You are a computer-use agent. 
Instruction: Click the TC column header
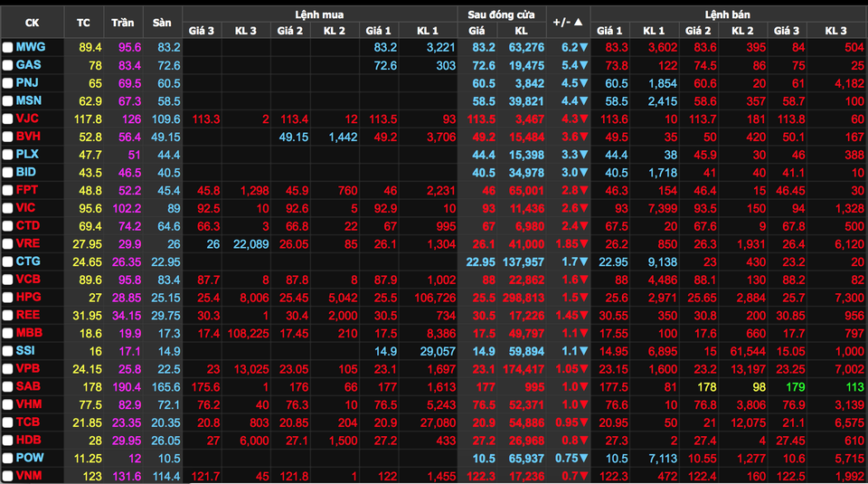pos(84,22)
